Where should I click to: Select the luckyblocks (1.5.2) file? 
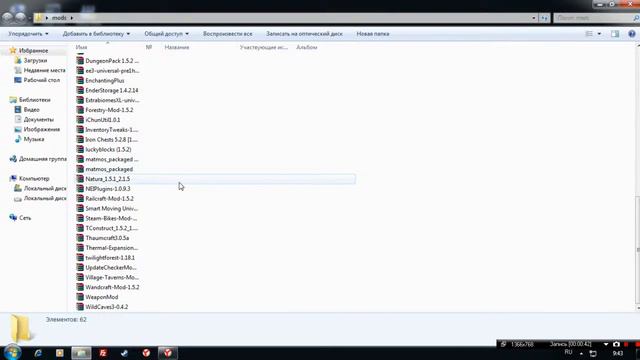click(104, 149)
